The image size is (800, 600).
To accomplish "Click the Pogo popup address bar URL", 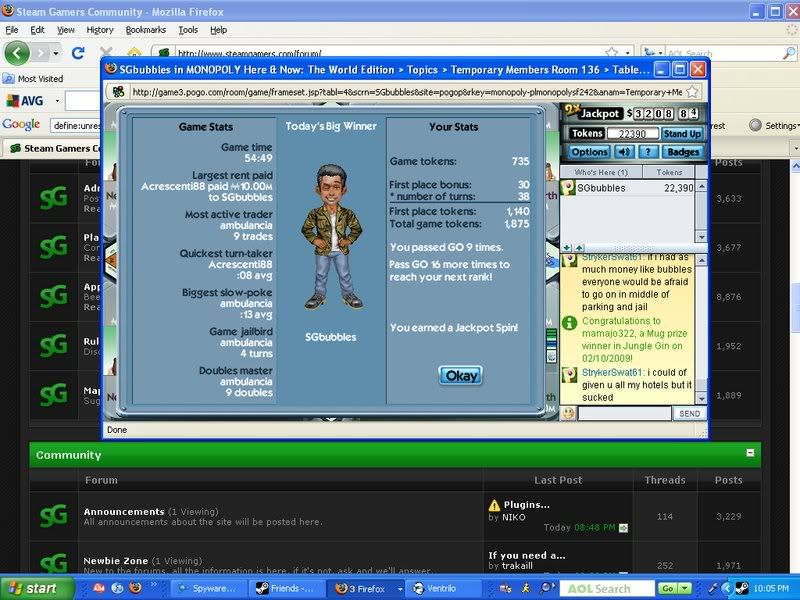I will click(x=407, y=92).
